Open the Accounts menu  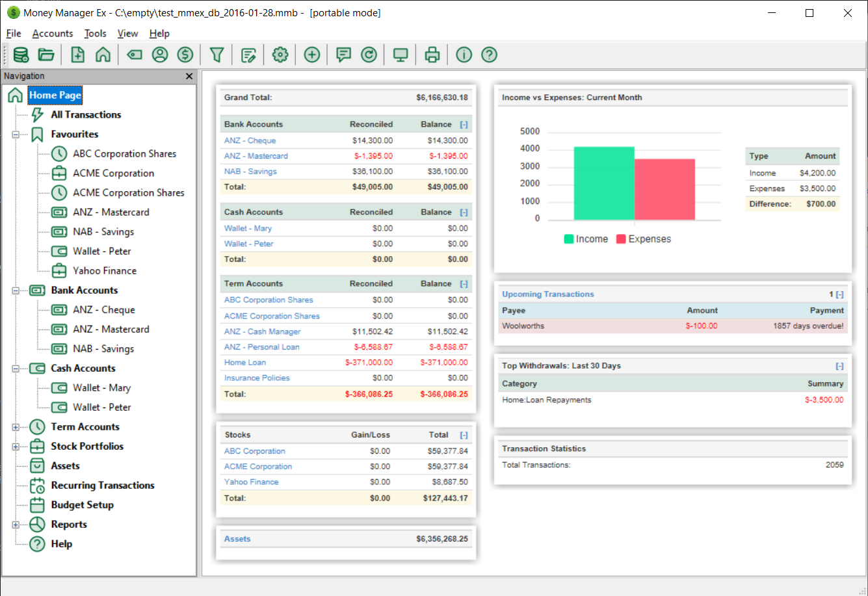point(52,33)
